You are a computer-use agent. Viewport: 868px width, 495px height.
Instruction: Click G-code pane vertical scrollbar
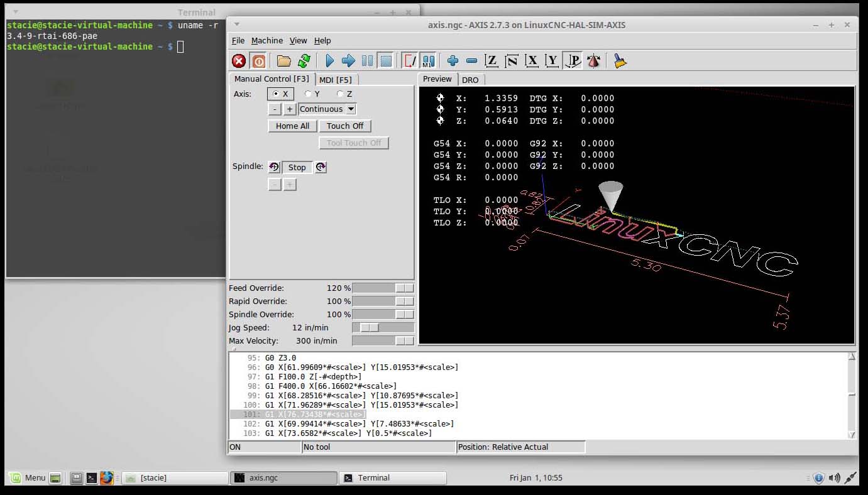[x=852, y=395]
